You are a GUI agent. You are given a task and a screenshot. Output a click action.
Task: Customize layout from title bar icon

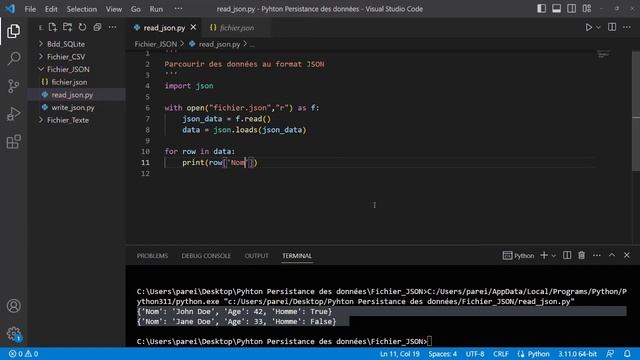point(587,9)
